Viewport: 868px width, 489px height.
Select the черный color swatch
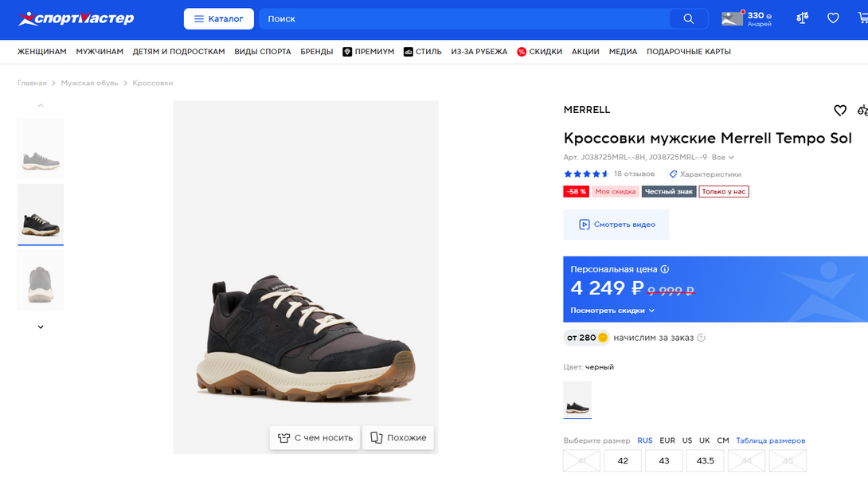point(577,400)
